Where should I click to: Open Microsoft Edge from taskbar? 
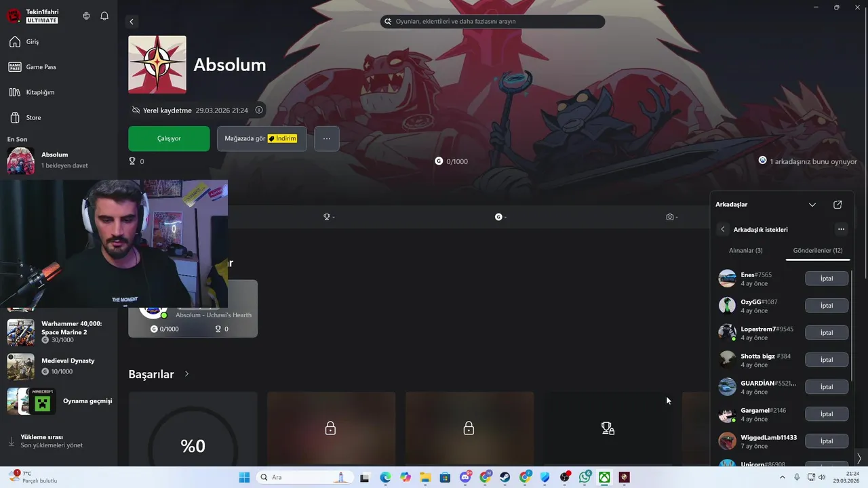pyautogui.click(x=385, y=477)
